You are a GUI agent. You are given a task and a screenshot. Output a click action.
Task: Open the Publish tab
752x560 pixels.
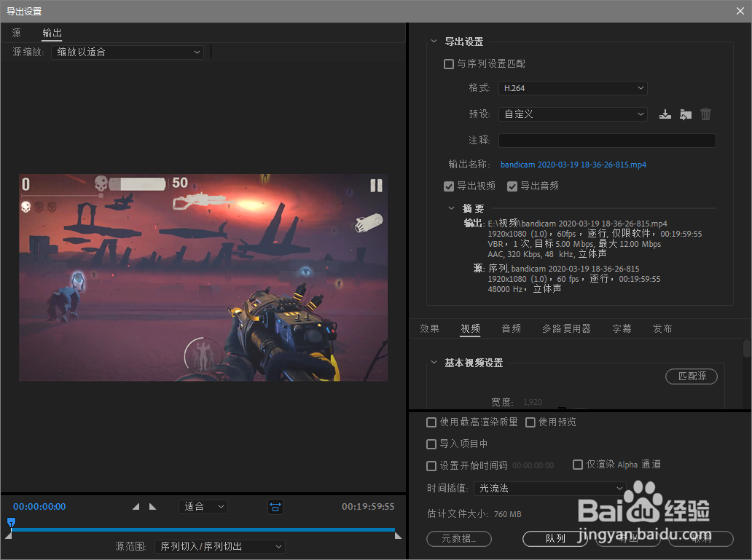pos(662,328)
